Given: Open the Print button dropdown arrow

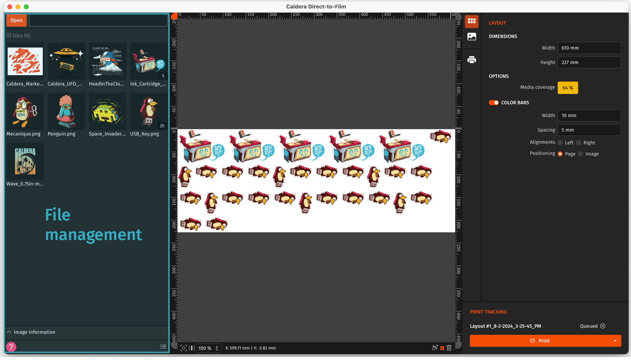Looking at the screenshot, I should 615,341.
